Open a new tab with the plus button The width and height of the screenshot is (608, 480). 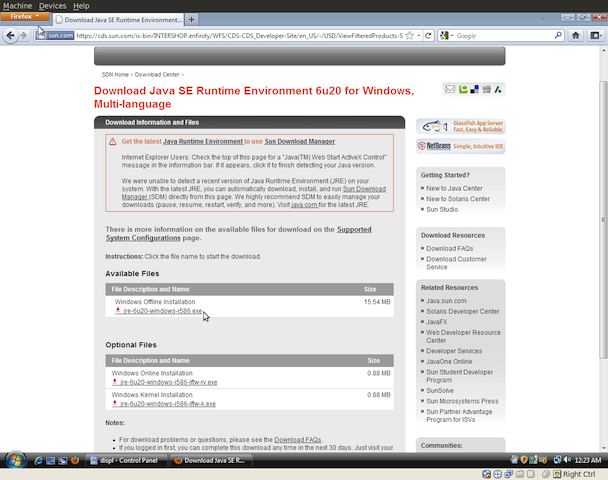(192, 19)
